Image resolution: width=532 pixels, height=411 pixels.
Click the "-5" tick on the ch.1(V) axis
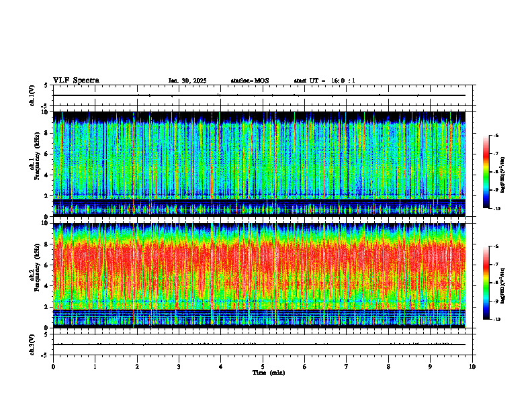click(46, 106)
